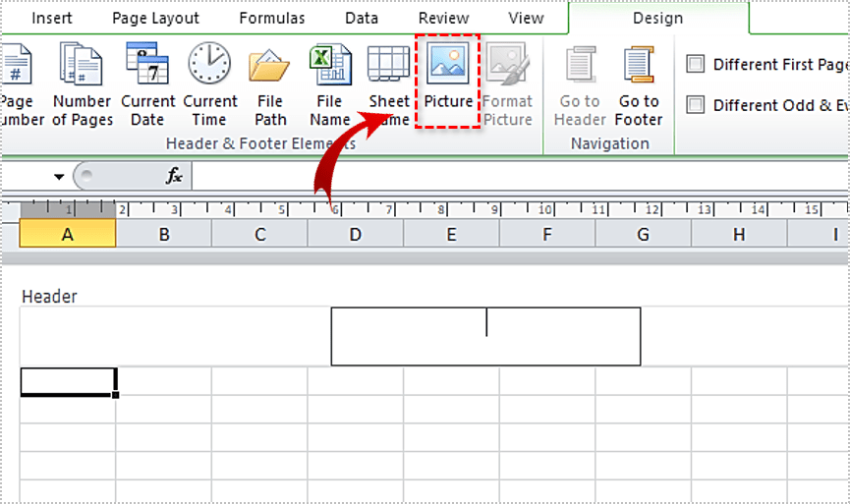The width and height of the screenshot is (850, 504).
Task: Select the Design tab
Action: [657, 19]
